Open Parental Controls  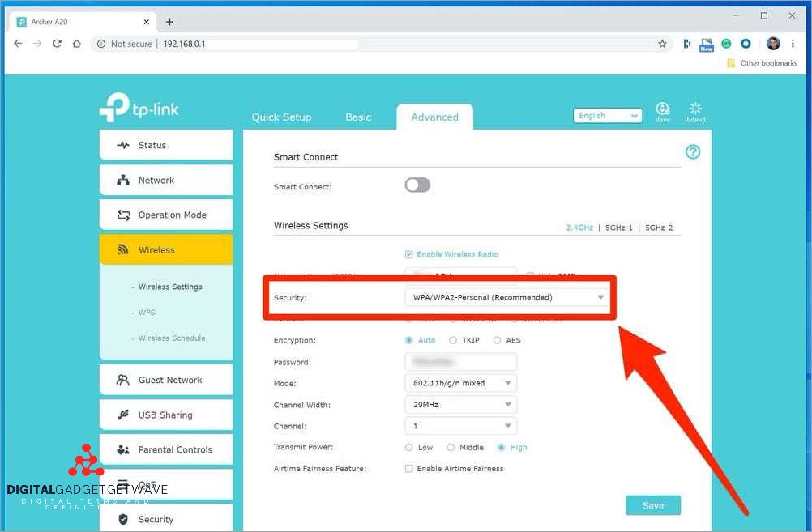pyautogui.click(x=122, y=449)
